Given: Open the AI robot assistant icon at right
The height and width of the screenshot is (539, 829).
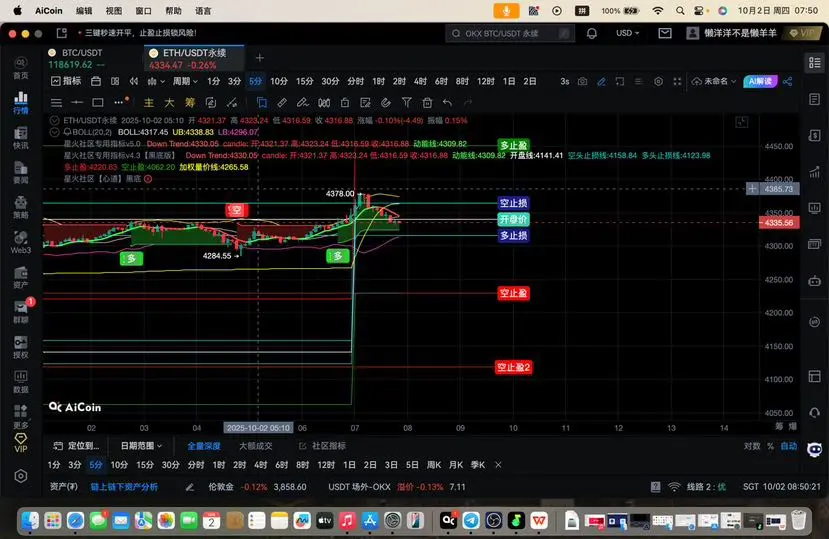Looking at the screenshot, I should (x=815, y=449).
